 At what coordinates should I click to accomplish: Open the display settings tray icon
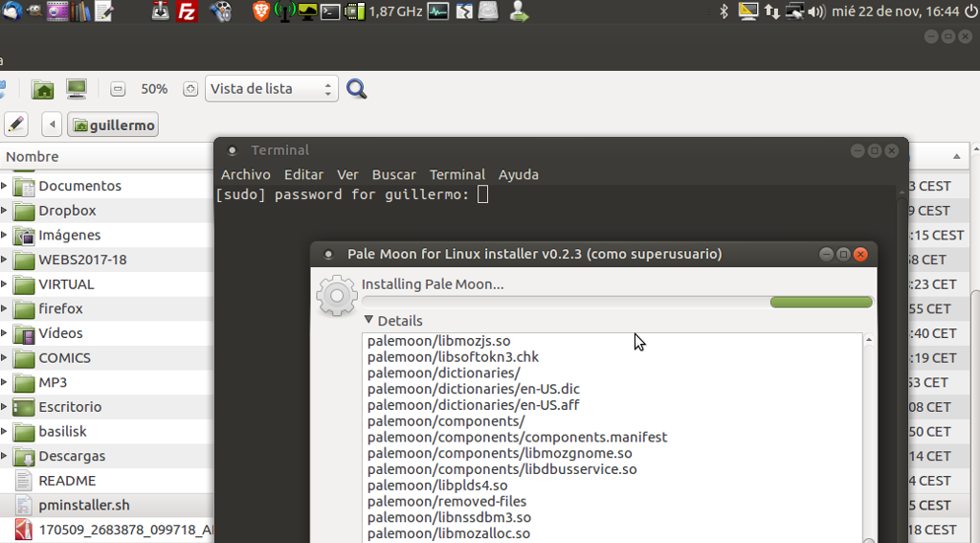point(748,11)
